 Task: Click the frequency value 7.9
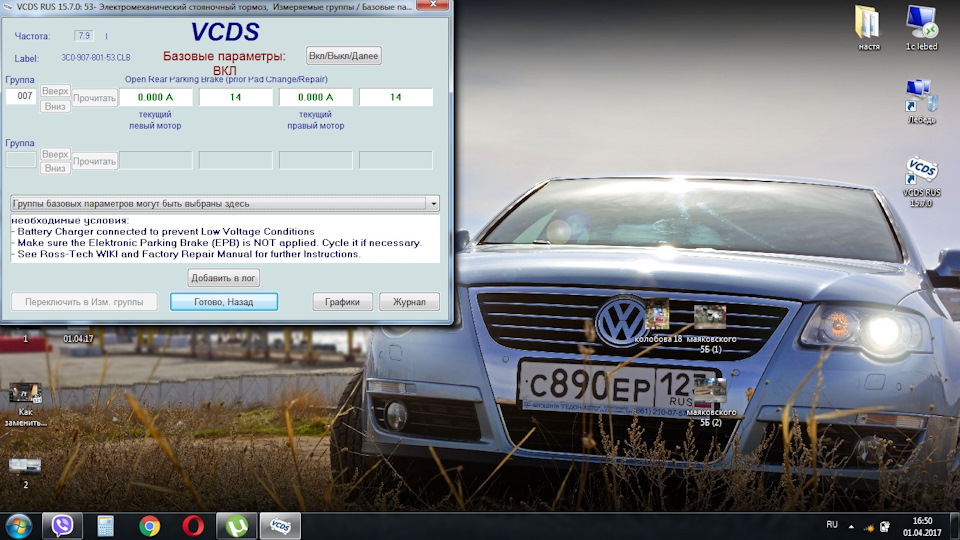pos(84,36)
